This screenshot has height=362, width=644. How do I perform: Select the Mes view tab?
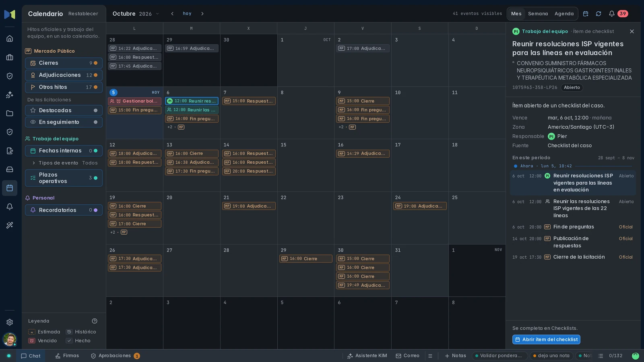coord(516,14)
